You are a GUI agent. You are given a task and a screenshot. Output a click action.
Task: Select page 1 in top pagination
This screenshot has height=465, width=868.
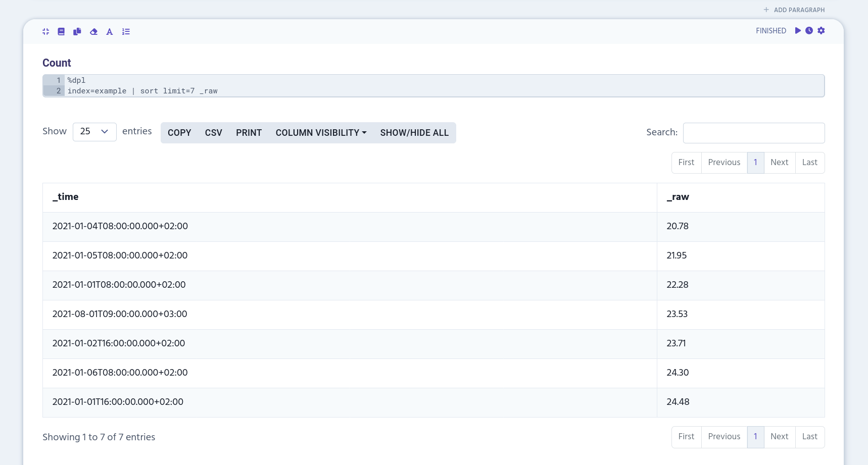[756, 163]
